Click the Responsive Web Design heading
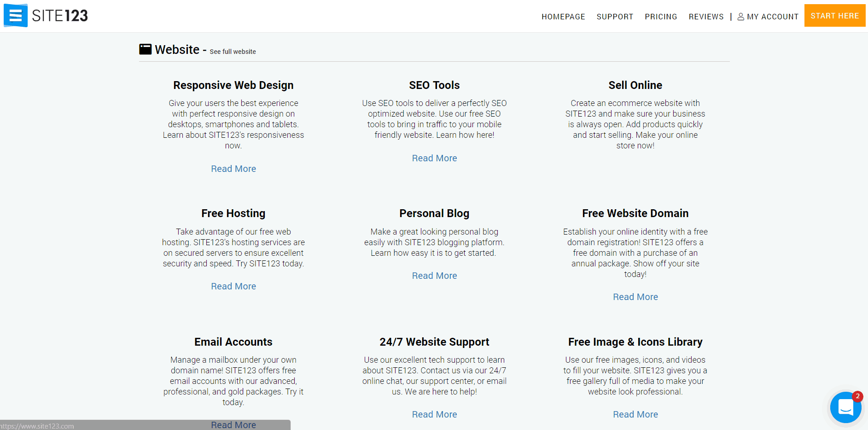 tap(233, 85)
